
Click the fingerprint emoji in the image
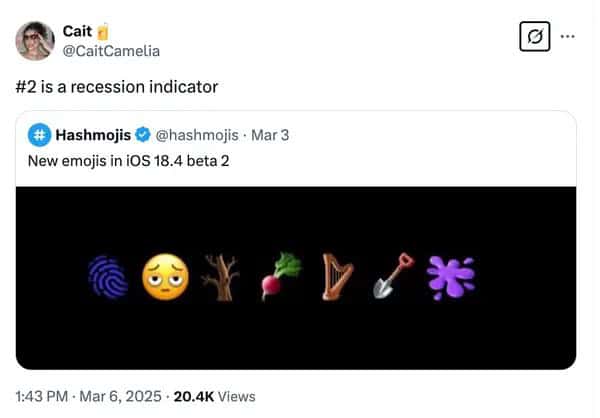point(107,276)
